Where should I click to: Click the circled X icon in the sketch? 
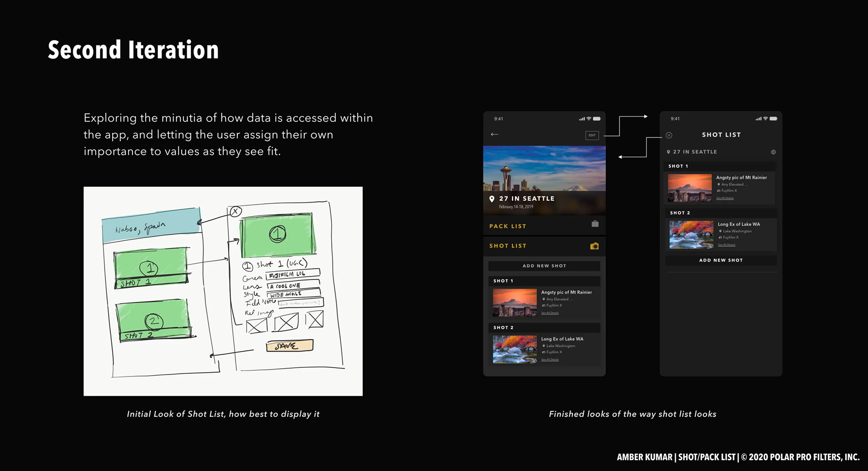click(x=235, y=212)
